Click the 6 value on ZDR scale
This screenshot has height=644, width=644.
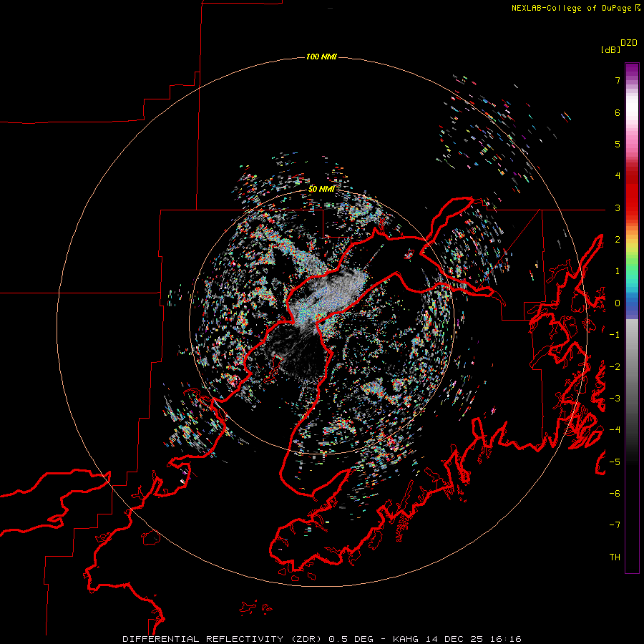click(x=618, y=112)
